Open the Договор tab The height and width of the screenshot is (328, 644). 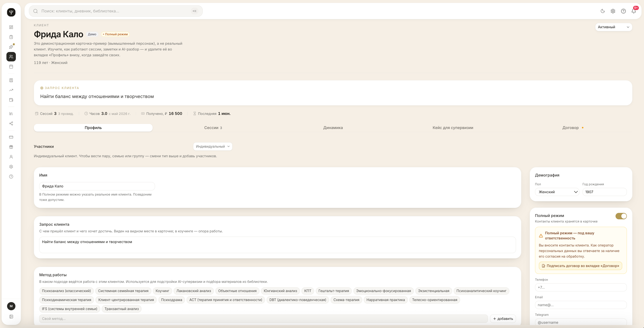coord(572,128)
